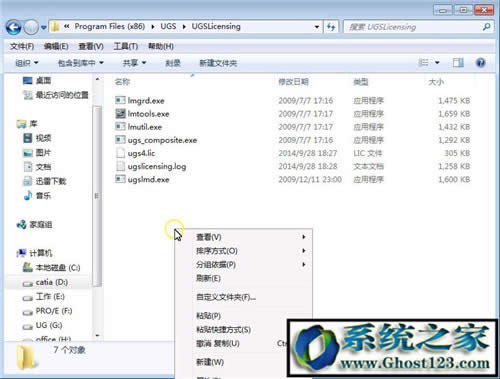
Task: Open the recent pages dropdown arrow
Action: click(x=44, y=28)
